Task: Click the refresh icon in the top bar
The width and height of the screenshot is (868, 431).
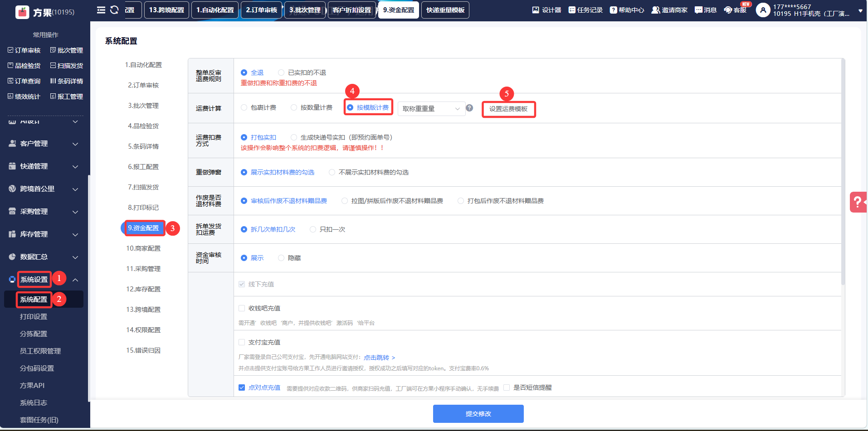Action: pos(114,10)
